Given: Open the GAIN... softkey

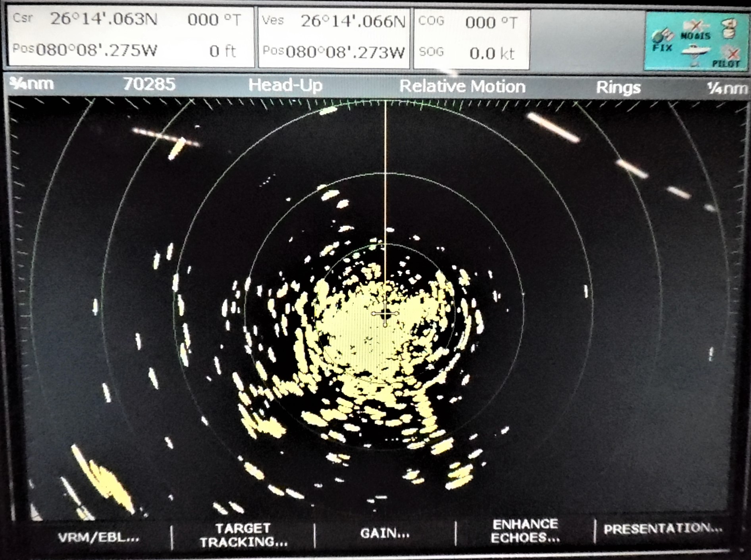Looking at the screenshot, I should (x=385, y=533).
